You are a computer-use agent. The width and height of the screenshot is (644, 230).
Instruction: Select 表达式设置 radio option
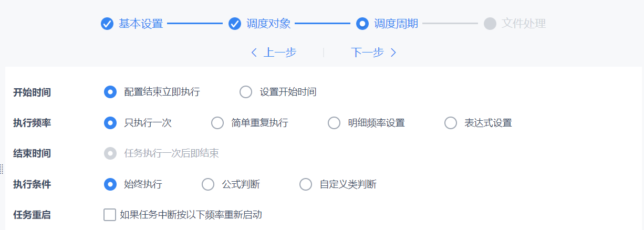pyautogui.click(x=451, y=123)
